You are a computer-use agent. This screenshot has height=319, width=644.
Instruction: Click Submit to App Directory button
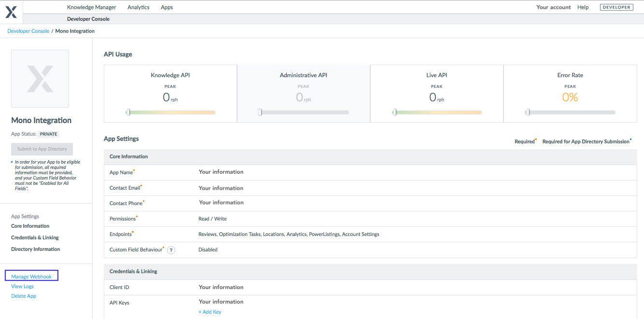[42, 149]
